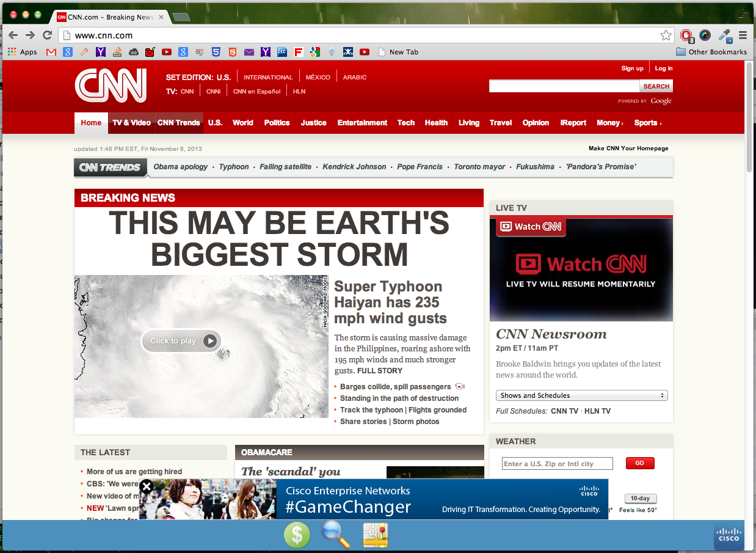This screenshot has width=756, height=553.
Task: Reload the page with the refresh button
Action: (47, 35)
